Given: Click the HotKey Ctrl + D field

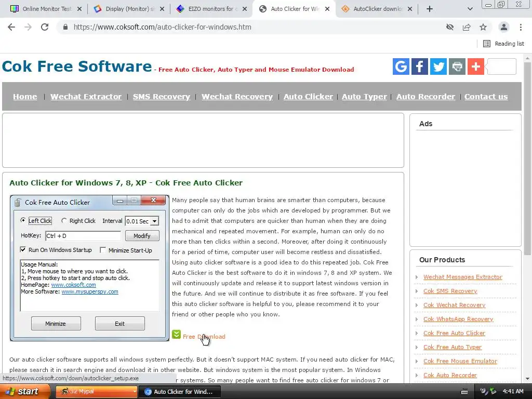Looking at the screenshot, I should tap(83, 236).
